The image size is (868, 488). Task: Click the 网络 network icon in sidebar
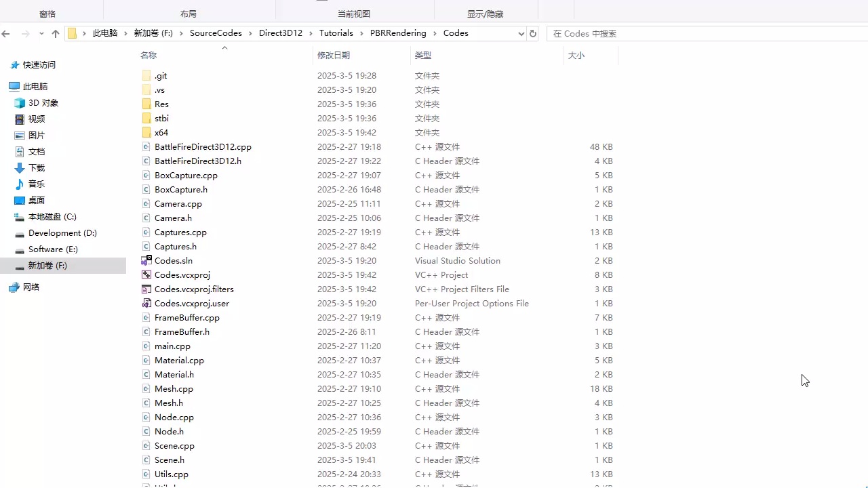15,287
